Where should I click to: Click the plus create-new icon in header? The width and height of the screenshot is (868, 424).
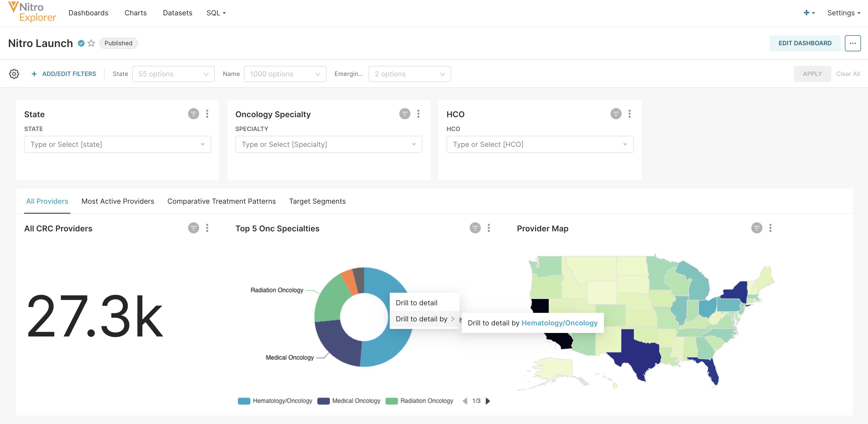(806, 13)
